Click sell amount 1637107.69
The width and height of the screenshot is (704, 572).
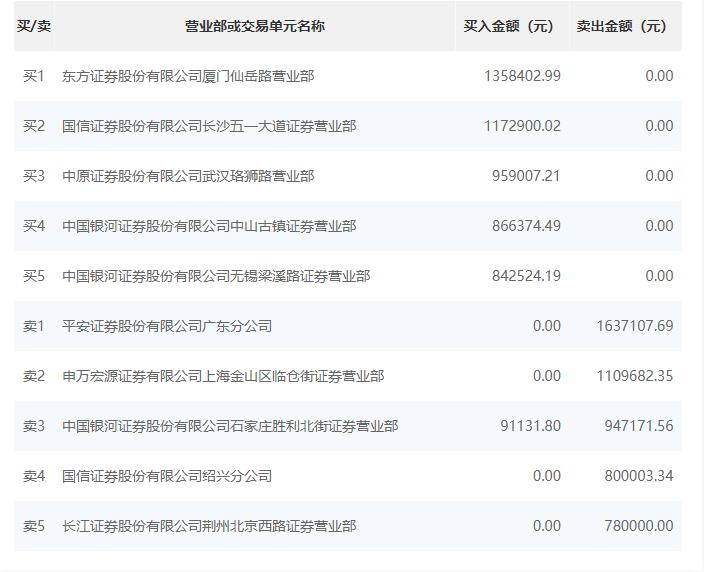pos(635,326)
